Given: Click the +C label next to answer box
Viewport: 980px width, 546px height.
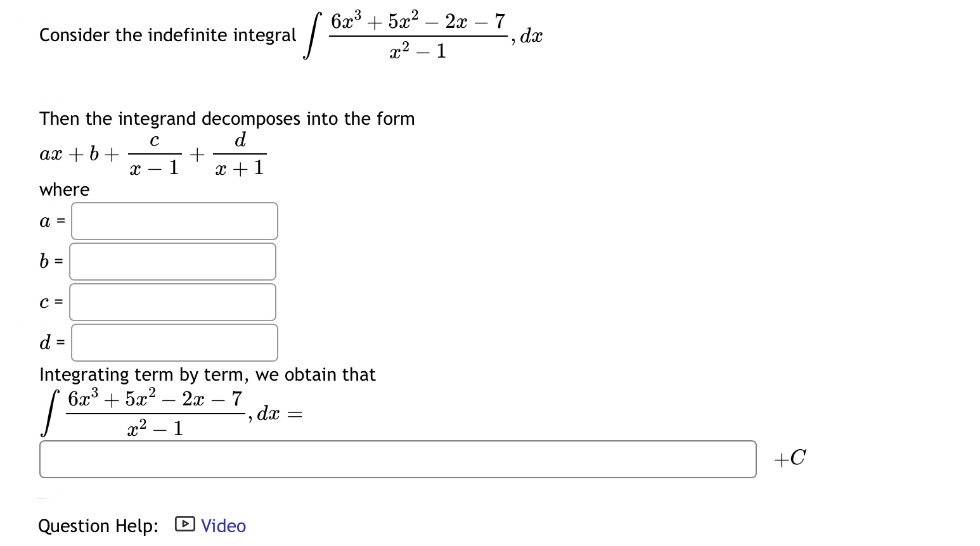Looking at the screenshot, I should click(790, 457).
